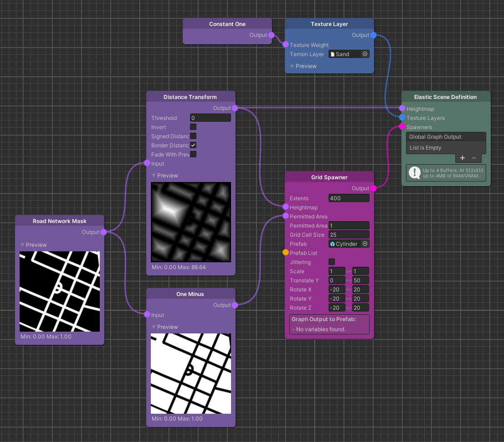This screenshot has height=442, width=504.
Task: Click the Cylinder prefab object picker icon
Action: point(365,244)
